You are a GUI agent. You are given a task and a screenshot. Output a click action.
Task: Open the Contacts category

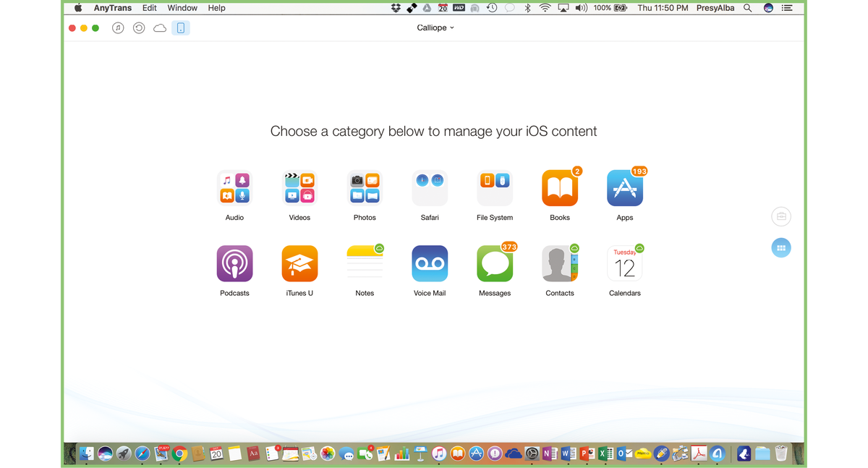tap(560, 263)
